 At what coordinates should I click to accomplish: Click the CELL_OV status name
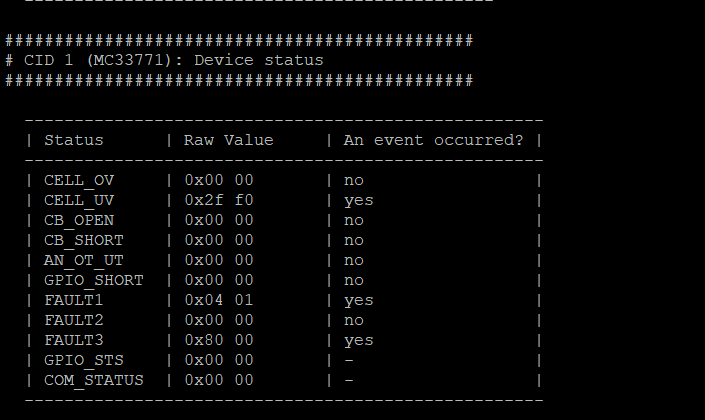[79, 181]
